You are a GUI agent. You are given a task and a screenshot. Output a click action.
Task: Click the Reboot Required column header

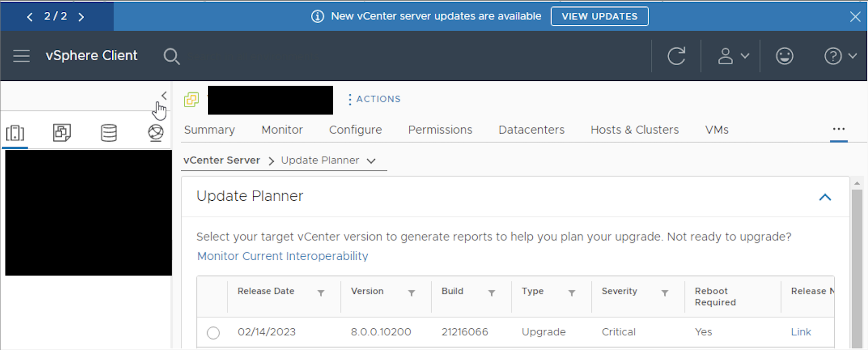[x=715, y=297]
